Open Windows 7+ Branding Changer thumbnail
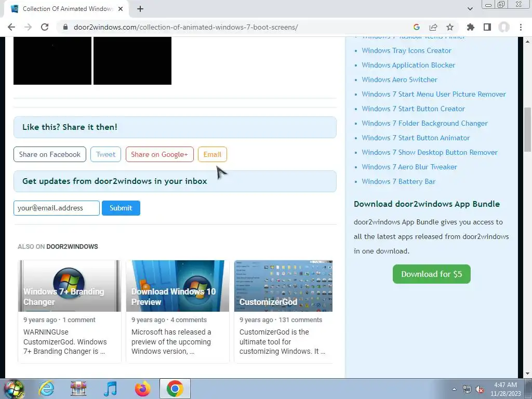This screenshot has height=399, width=532. (x=70, y=286)
